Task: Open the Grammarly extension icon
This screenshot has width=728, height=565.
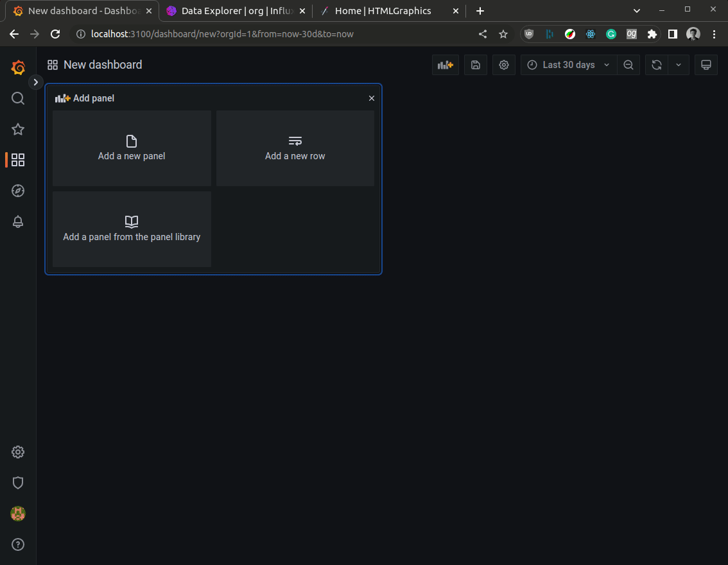Action: [611, 34]
